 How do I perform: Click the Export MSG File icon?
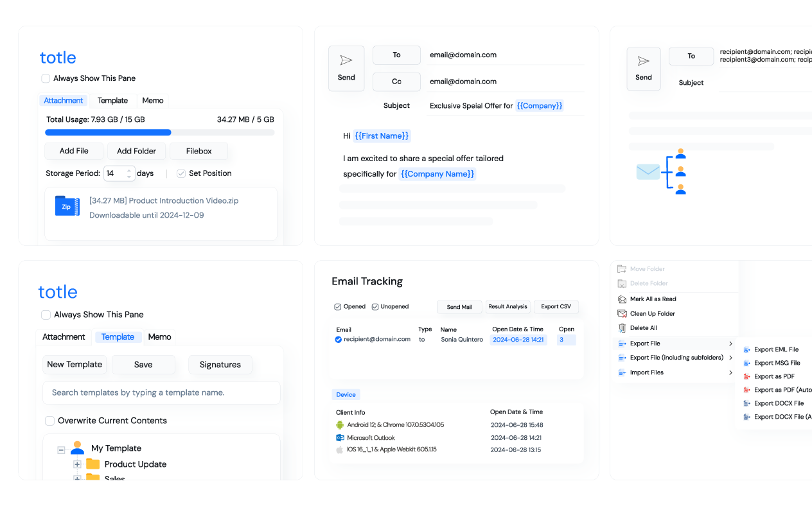click(x=746, y=363)
